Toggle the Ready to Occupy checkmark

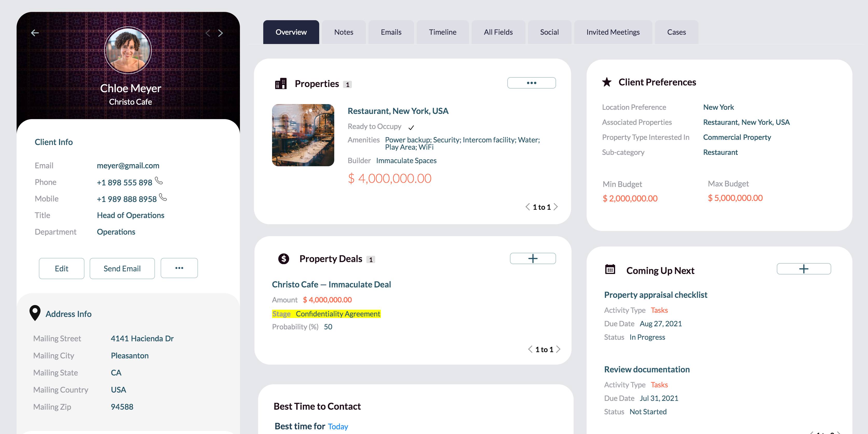point(411,127)
